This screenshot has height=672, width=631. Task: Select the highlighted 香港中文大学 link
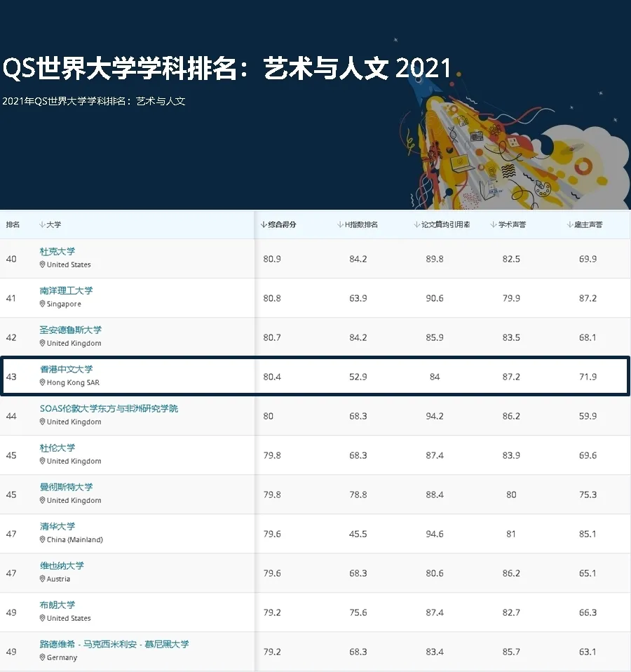pos(66,370)
